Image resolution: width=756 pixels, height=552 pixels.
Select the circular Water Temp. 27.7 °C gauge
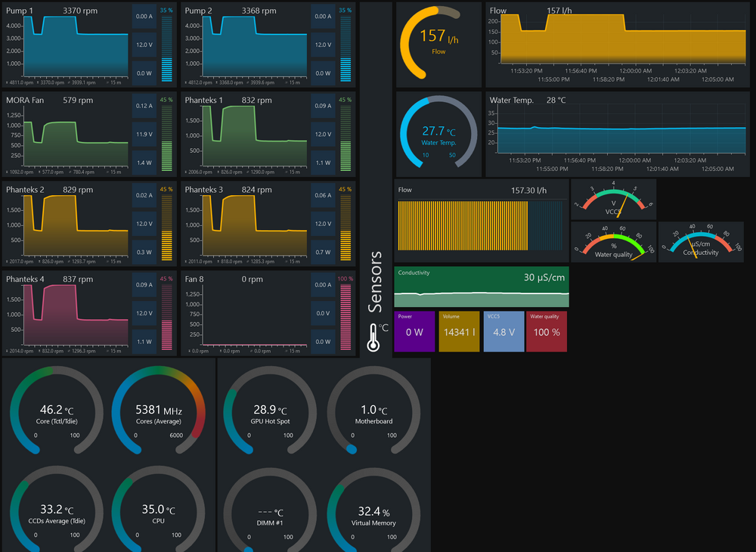click(x=438, y=132)
